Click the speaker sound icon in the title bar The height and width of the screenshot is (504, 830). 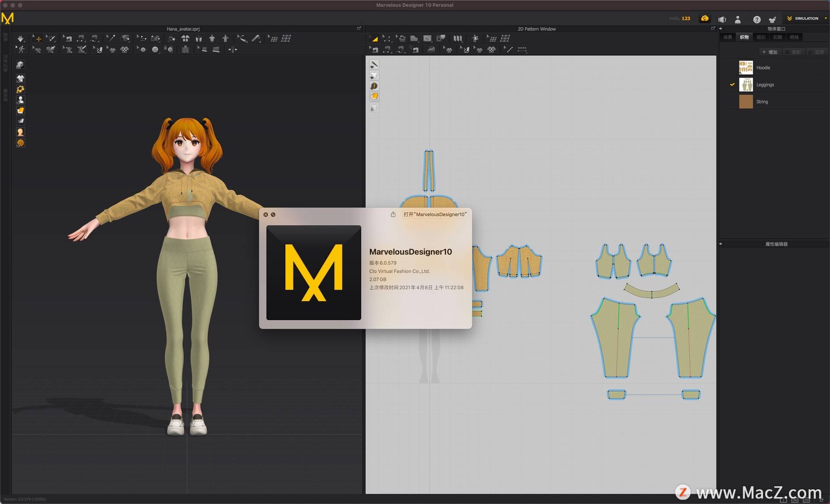tap(721, 19)
